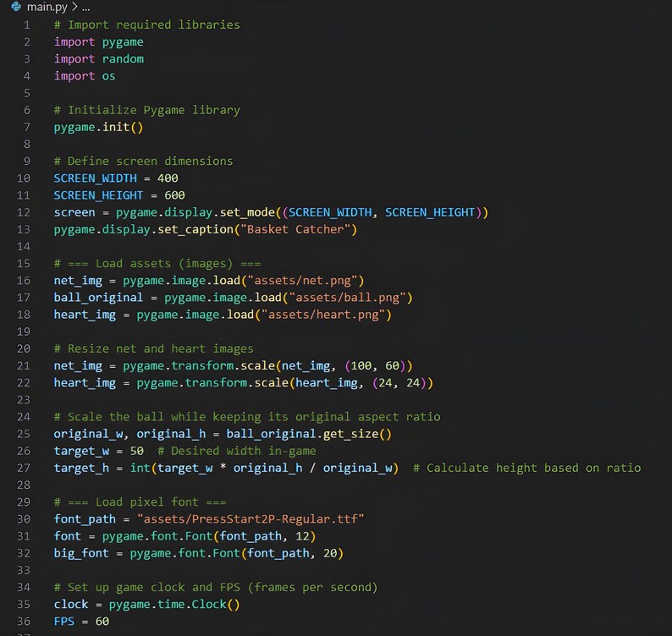The height and width of the screenshot is (636, 672).
Task: Click line number 10 in gutter
Action: tap(24, 178)
